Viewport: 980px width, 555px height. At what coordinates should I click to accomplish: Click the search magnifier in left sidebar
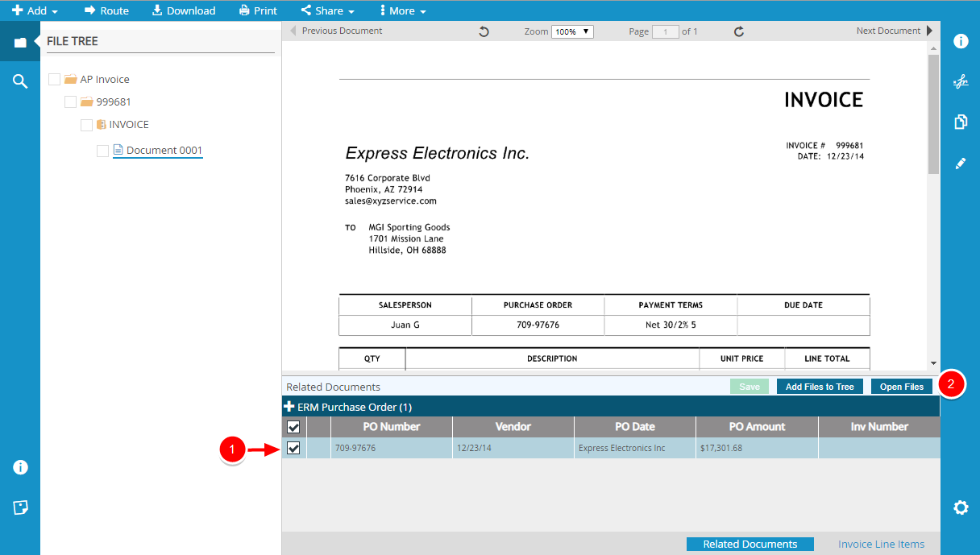[x=20, y=81]
